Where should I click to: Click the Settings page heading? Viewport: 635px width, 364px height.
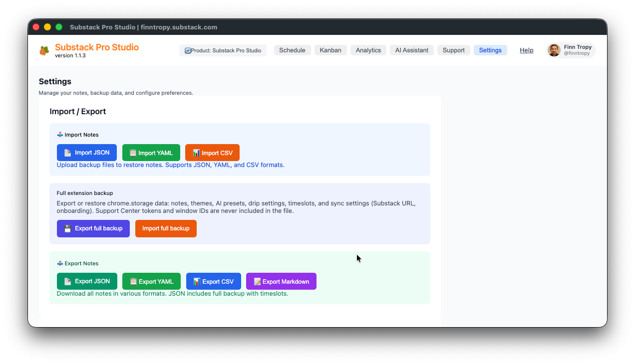(55, 81)
